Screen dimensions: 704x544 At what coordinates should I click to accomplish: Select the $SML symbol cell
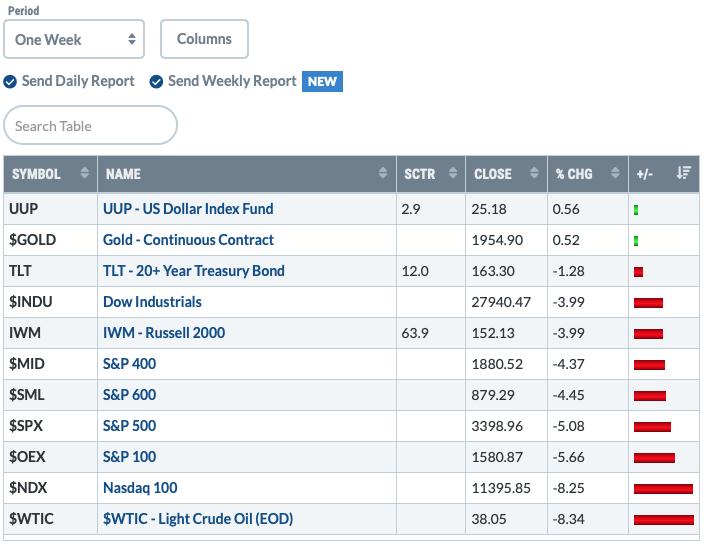pos(50,395)
